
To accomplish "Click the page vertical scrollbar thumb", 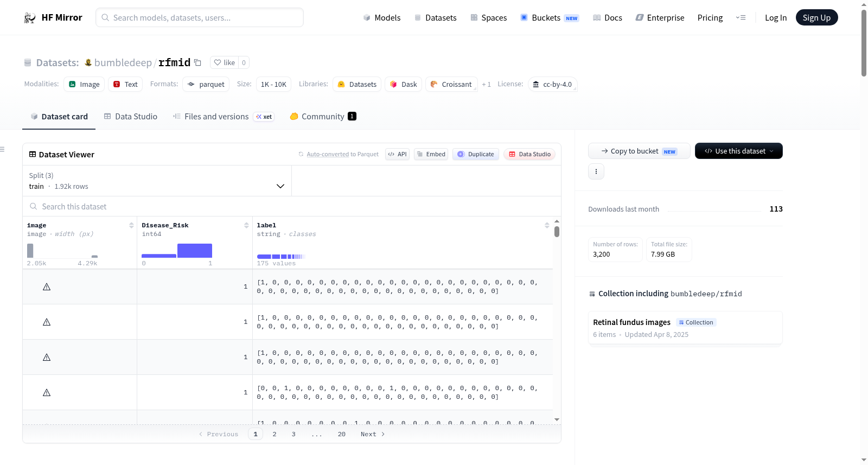I will coord(864,43).
